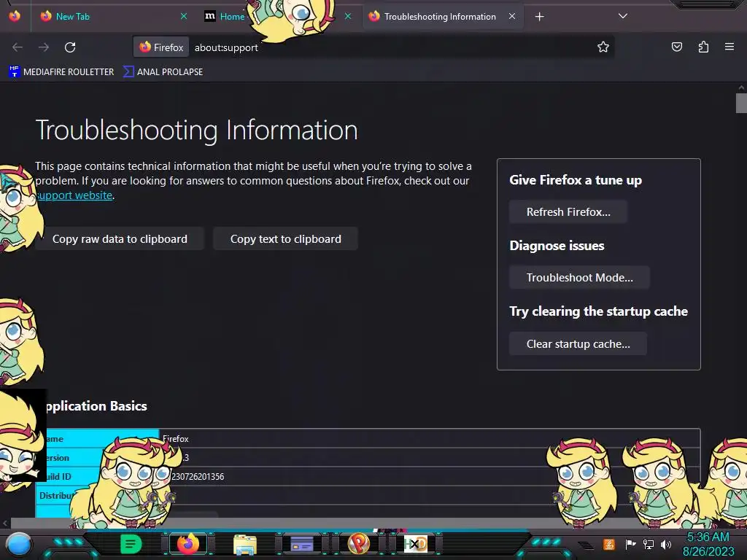Click Copy raw data to clipboard

point(120,238)
